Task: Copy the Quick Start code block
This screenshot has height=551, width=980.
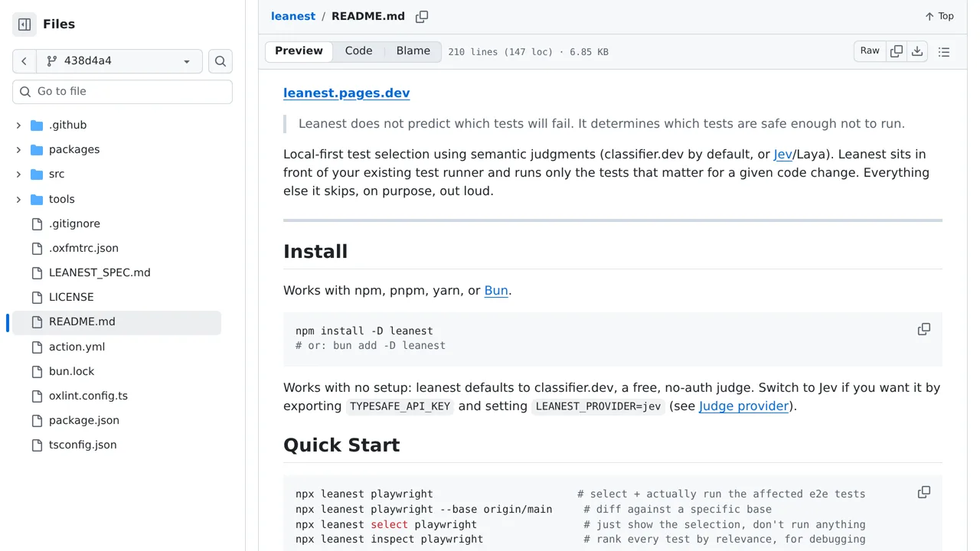Action: pos(924,492)
